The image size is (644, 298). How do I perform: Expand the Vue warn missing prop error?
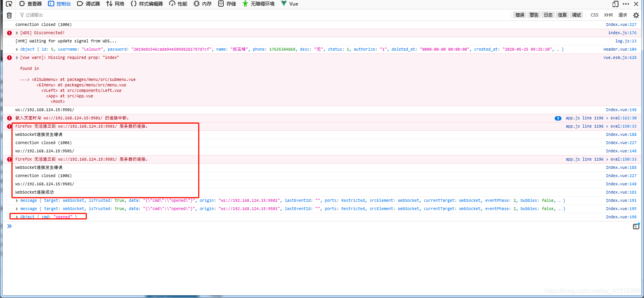17,58
